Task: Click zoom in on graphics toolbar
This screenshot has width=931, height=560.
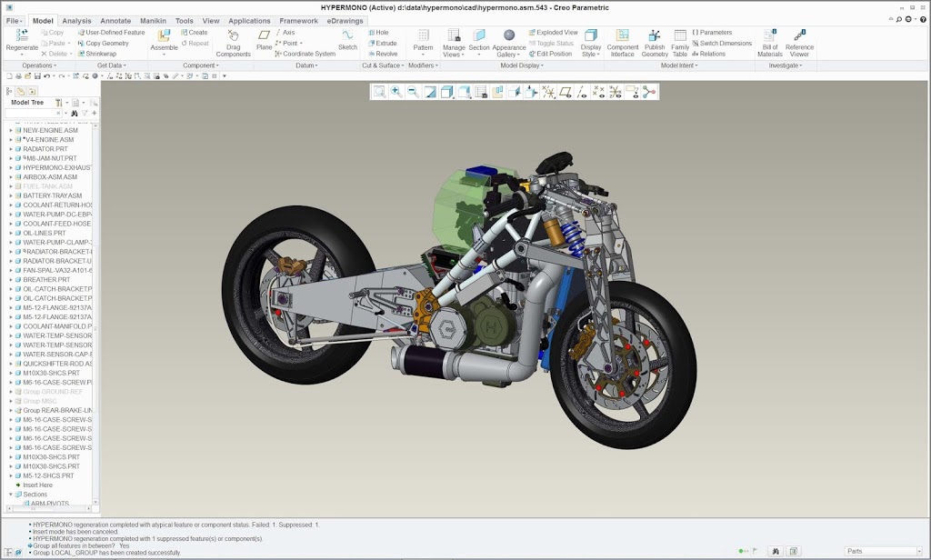Action: (396, 92)
